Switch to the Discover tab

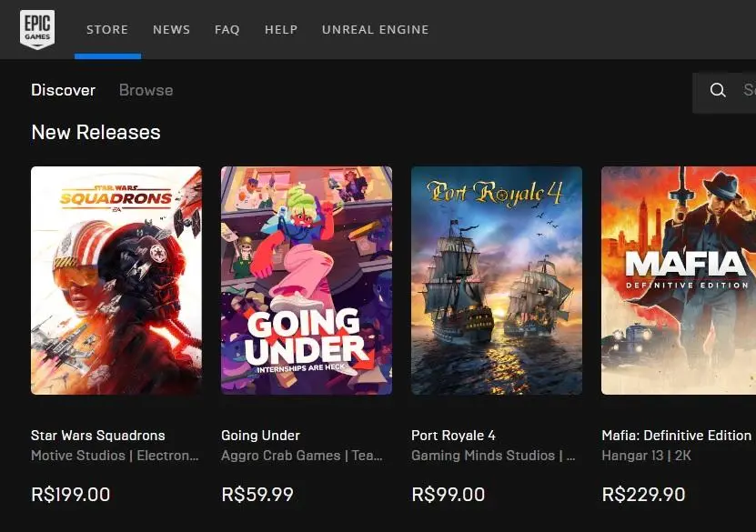[63, 90]
